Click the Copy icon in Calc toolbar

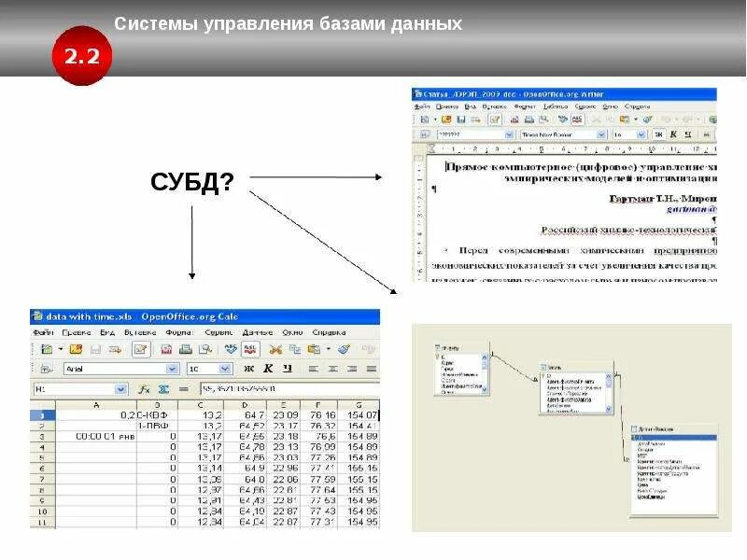295,349
